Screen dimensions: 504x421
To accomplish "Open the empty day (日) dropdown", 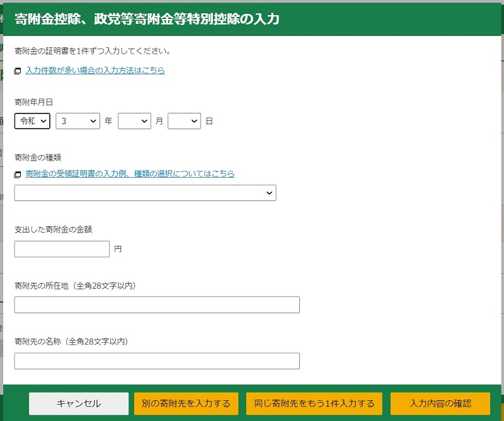I will [x=183, y=120].
